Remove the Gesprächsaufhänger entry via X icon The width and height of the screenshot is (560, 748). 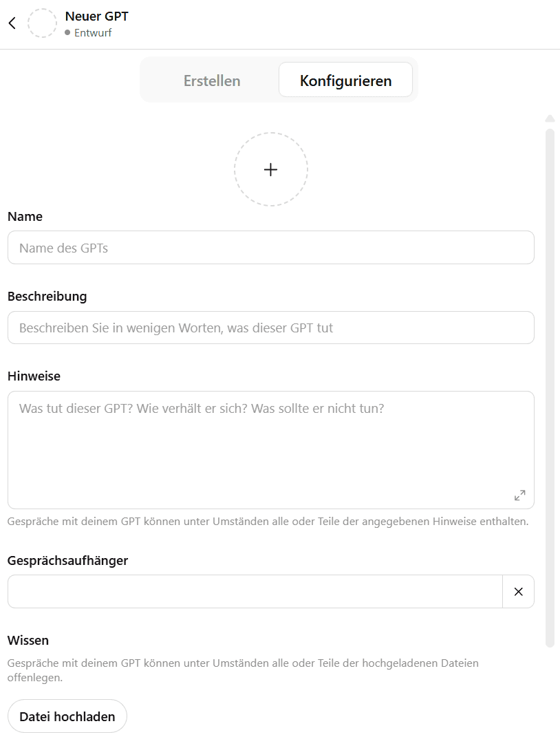[x=519, y=591]
